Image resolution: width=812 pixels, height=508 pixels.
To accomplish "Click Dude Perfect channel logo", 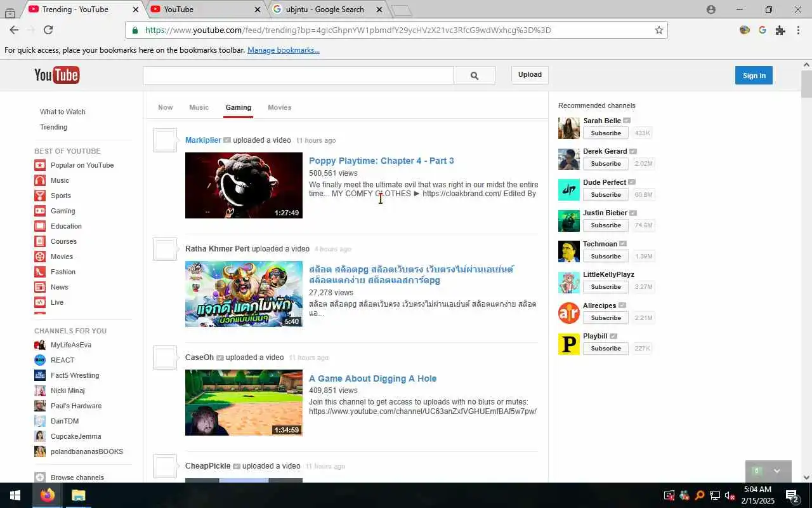I will pyautogui.click(x=569, y=190).
